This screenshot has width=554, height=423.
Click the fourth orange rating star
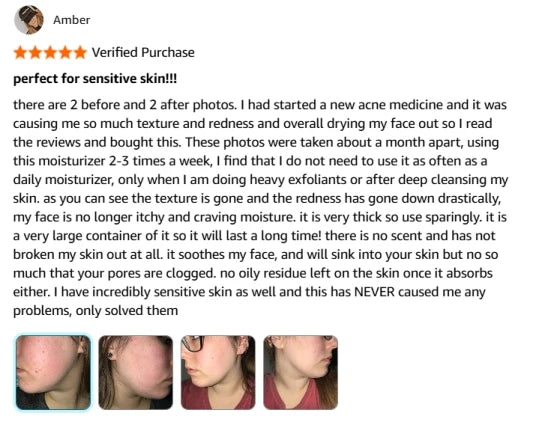65,52
